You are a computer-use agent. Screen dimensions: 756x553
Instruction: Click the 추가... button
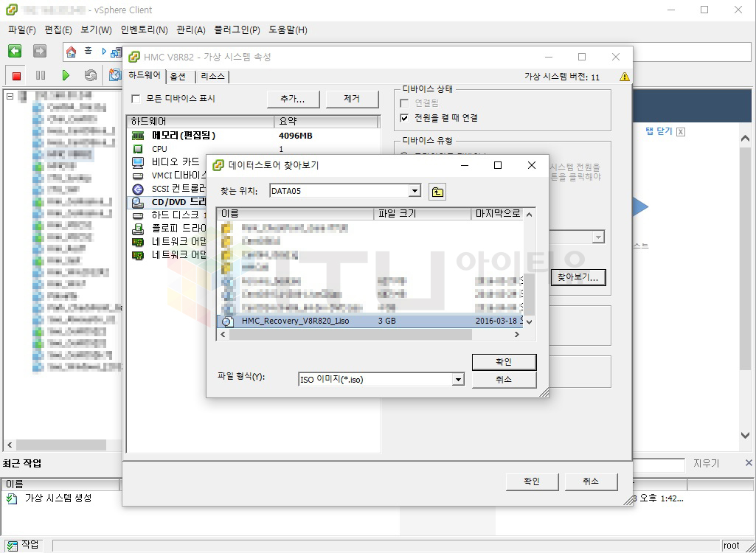(x=295, y=99)
